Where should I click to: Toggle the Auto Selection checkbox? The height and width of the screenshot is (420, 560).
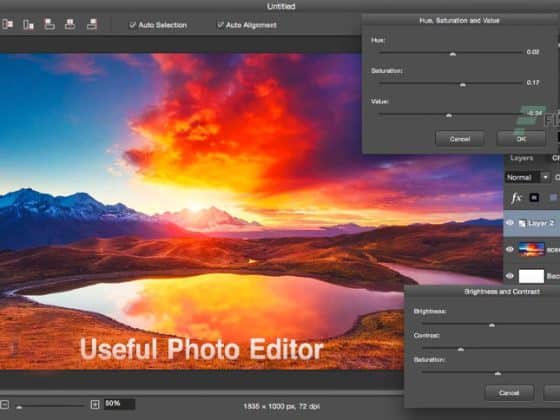coord(132,25)
